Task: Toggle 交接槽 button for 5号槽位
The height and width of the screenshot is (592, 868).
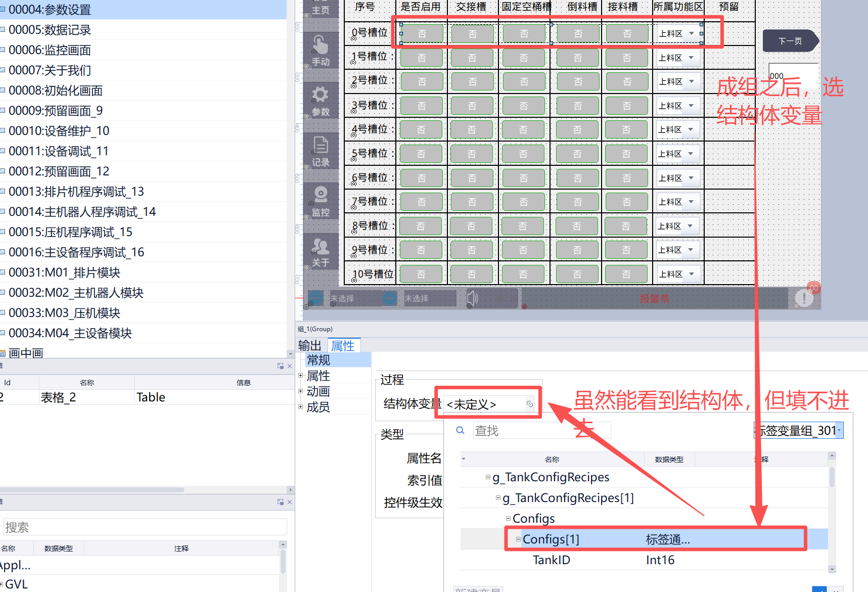Action: 472,154
